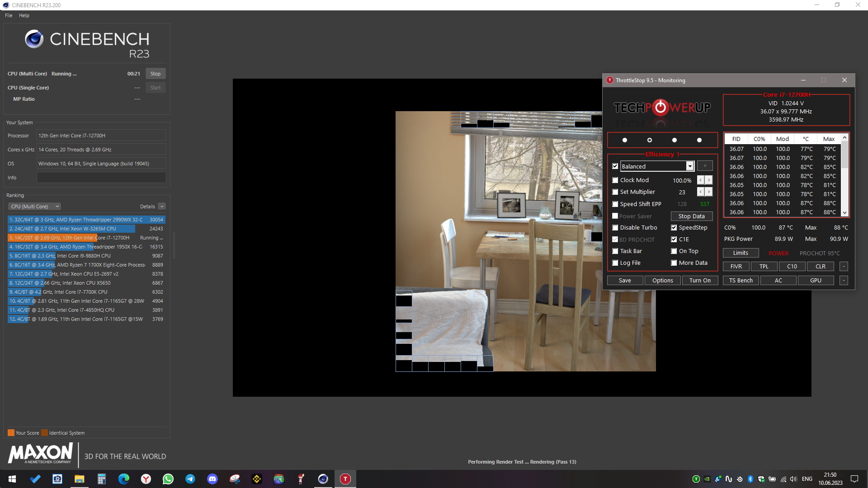Switch to Cinebench in the taskbar
The width and height of the screenshot is (868, 488).
(x=323, y=479)
